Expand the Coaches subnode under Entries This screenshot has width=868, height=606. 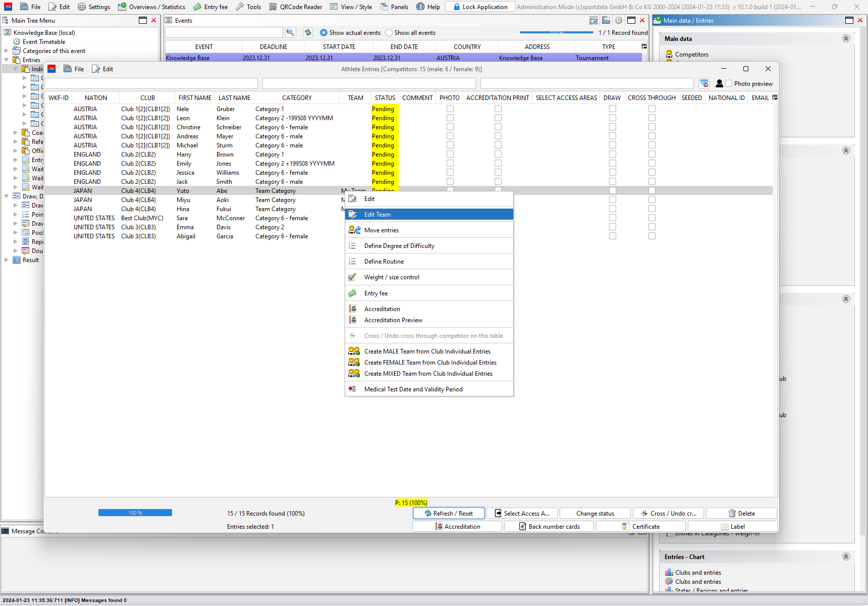(x=16, y=132)
